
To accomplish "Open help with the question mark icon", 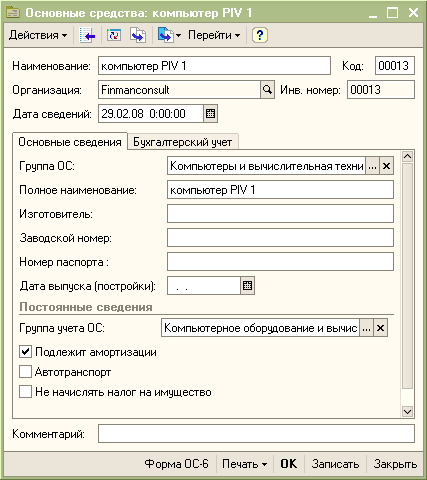I will point(260,35).
